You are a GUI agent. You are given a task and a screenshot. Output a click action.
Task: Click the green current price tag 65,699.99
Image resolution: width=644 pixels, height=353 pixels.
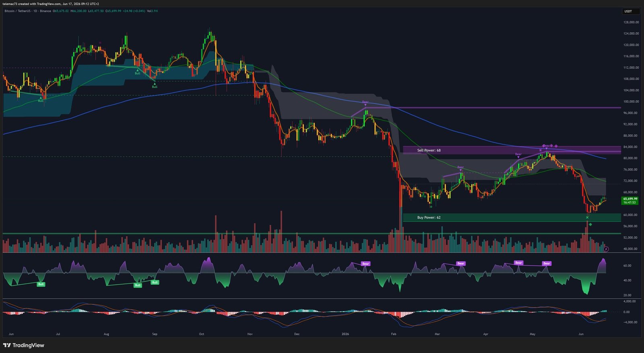click(630, 199)
